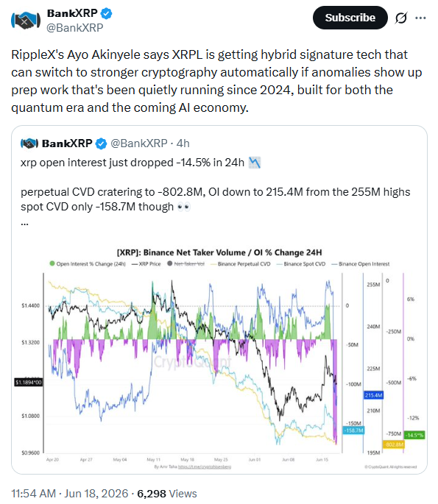Expand quoted tweet truncated text ellipsis
Screen dimensions: 438x504
click(x=24, y=224)
